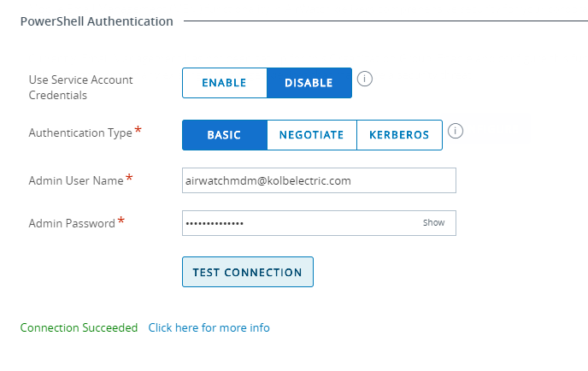Screen dimensions: 588x371
Task: Click the Admin User Name label
Action: (76, 180)
